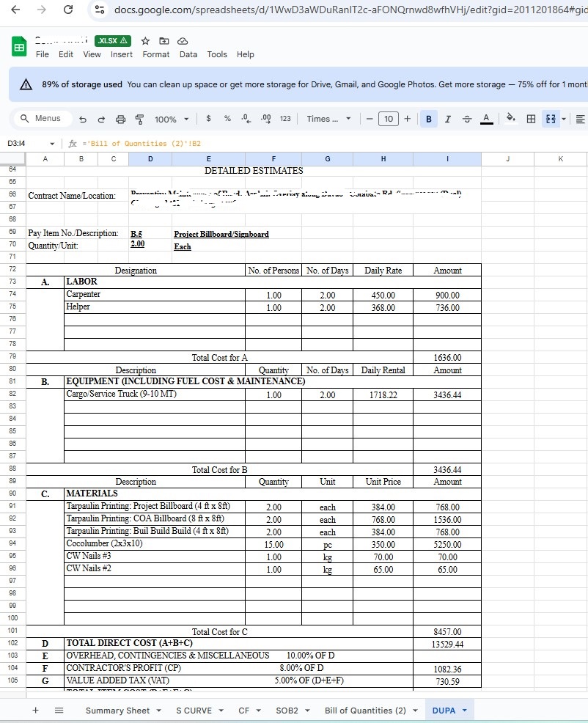Increase font size with plus button

pos(407,119)
